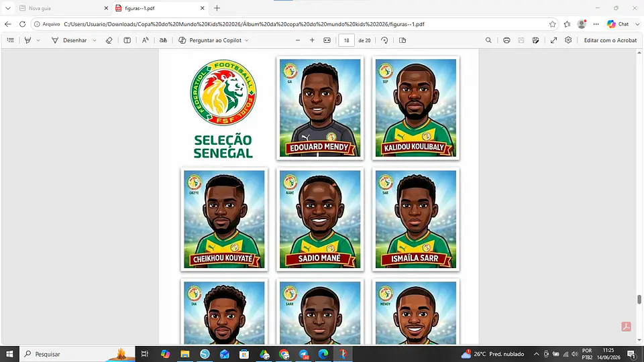This screenshot has height=362, width=644.
Task: Open File Explorer from the taskbar
Action: pyautogui.click(x=185, y=354)
